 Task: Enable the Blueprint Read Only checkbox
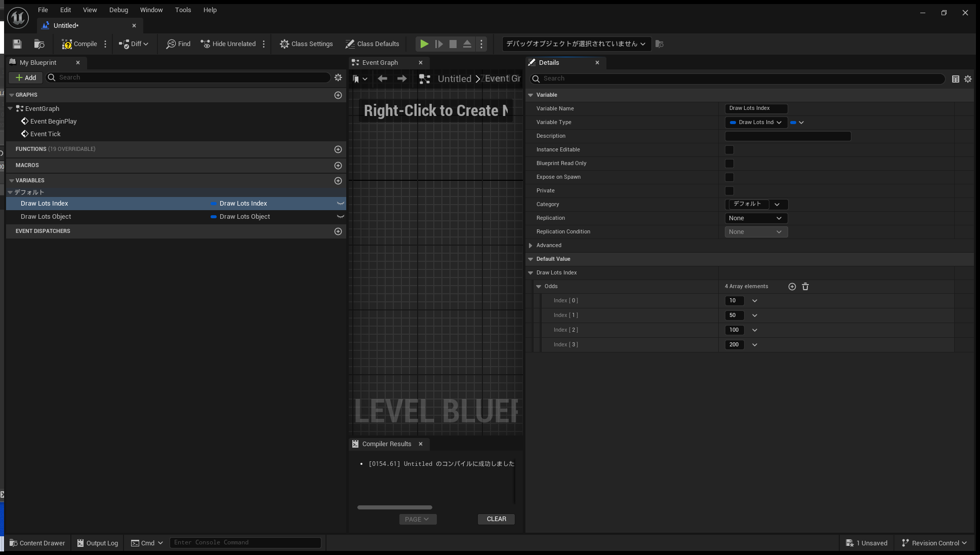click(x=729, y=164)
